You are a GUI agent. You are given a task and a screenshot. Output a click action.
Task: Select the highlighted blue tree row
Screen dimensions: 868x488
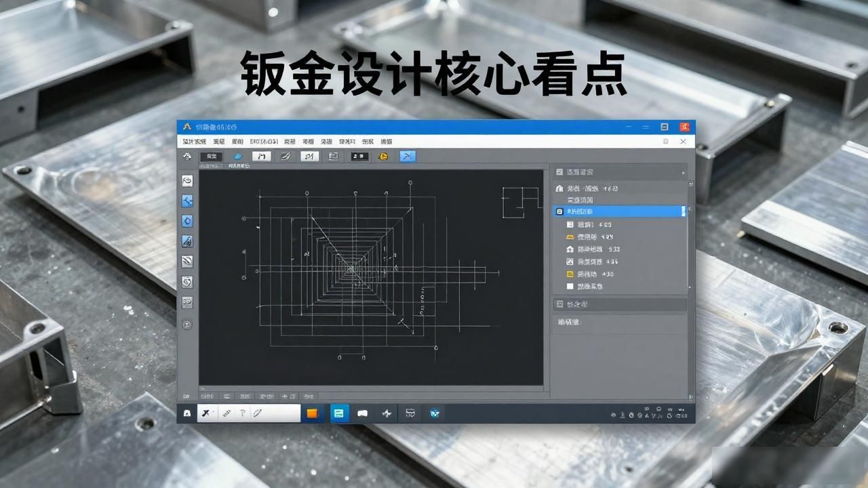618,211
